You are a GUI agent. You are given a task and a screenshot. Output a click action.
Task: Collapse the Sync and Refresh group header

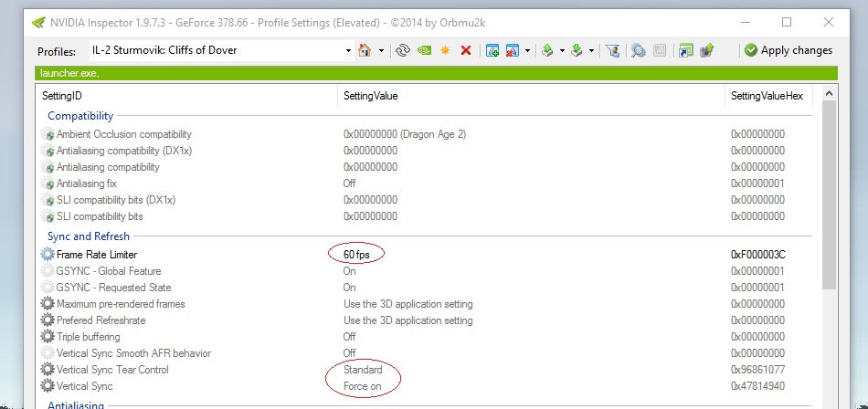89,236
